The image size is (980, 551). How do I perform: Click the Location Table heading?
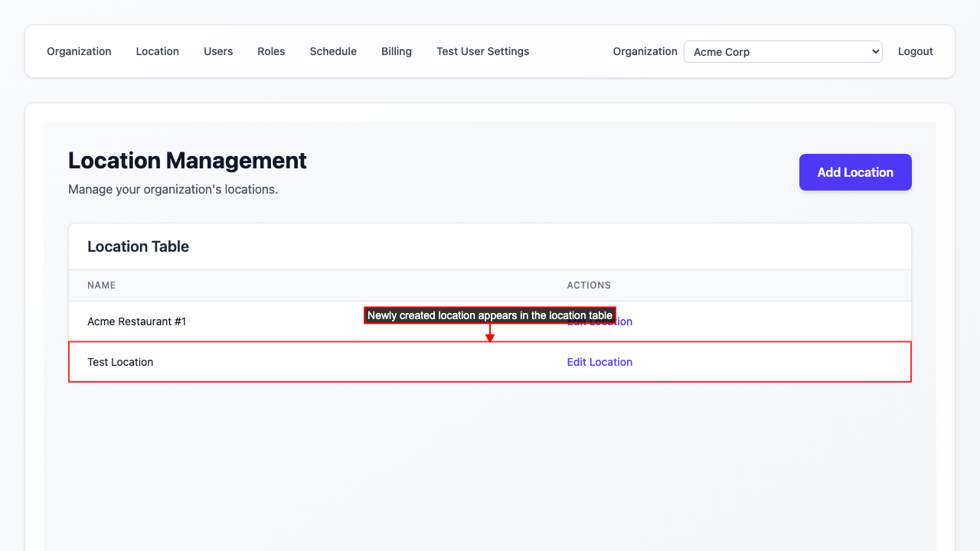coord(138,246)
